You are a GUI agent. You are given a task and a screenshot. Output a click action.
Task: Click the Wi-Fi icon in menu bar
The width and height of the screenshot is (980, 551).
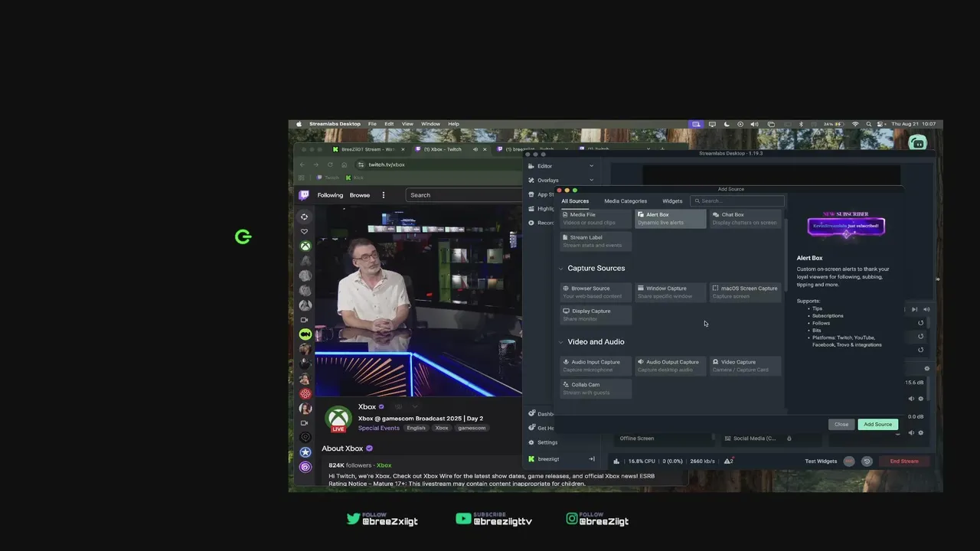coord(856,124)
